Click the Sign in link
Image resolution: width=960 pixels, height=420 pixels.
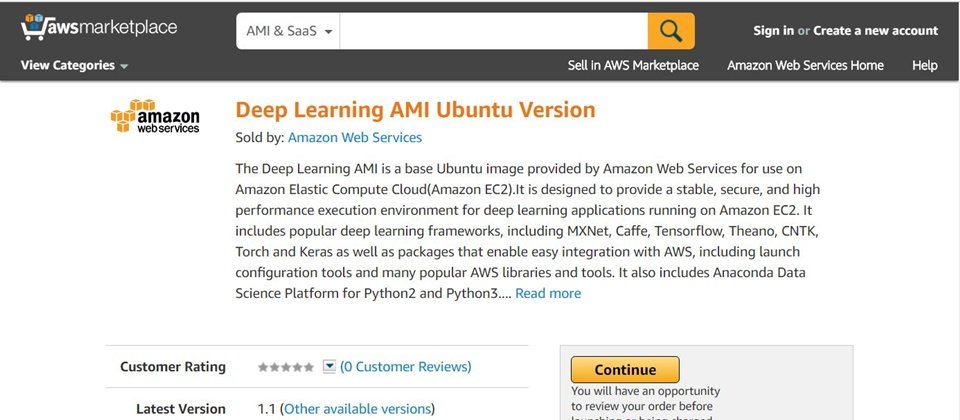tap(773, 31)
